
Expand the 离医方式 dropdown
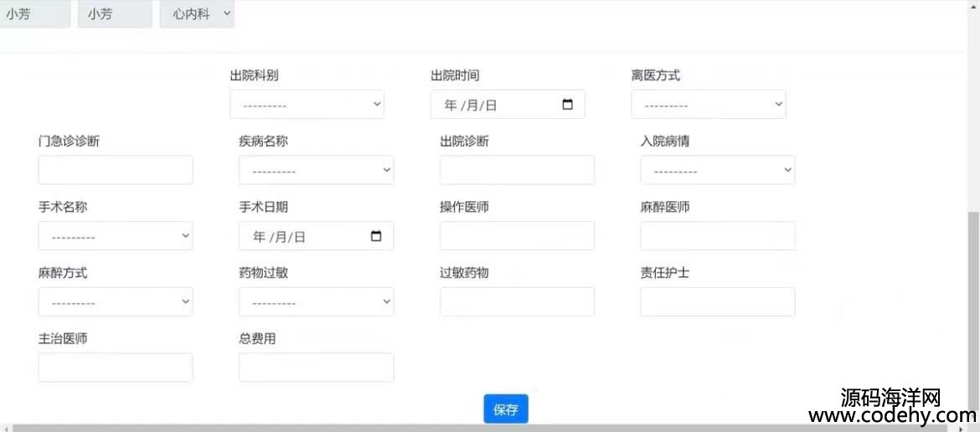pyautogui.click(x=708, y=105)
